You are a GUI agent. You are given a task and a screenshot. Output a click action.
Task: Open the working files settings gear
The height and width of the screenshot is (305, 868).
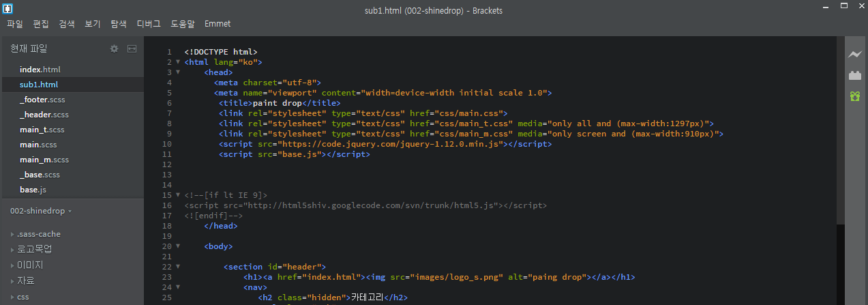click(x=115, y=49)
